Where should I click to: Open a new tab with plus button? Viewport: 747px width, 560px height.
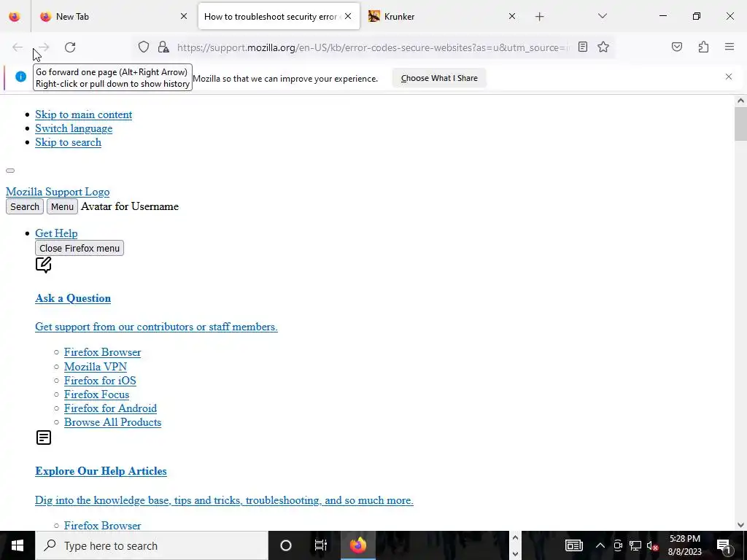click(539, 17)
